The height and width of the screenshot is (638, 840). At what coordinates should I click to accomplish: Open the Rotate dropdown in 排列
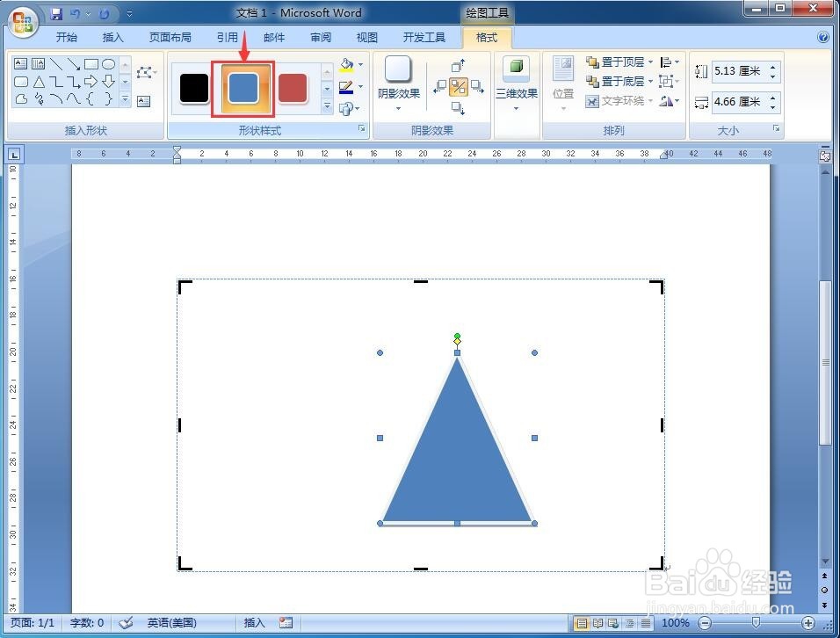(x=670, y=101)
